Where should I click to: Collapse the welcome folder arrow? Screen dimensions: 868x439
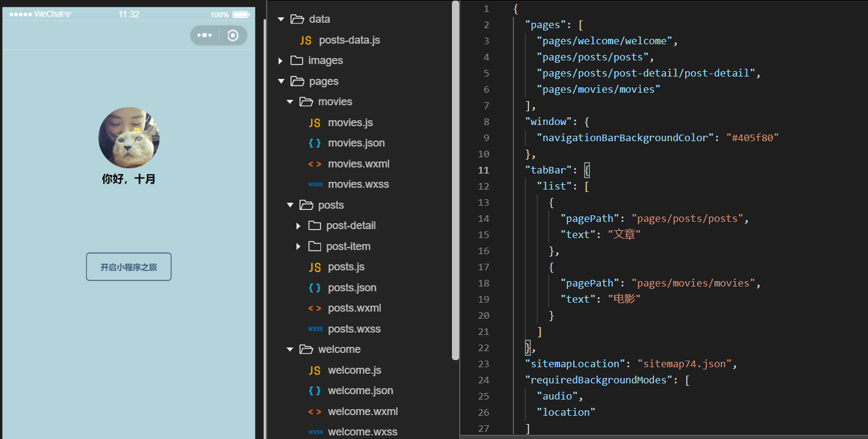pyautogui.click(x=290, y=349)
